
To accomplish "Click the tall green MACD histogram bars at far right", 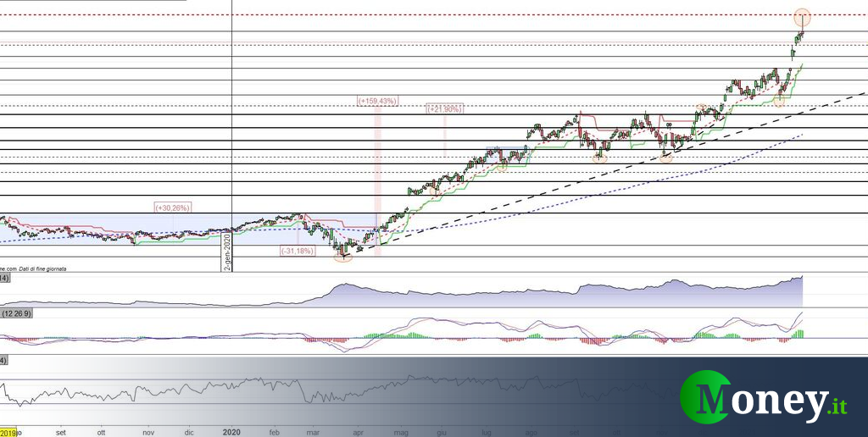I will (798, 334).
